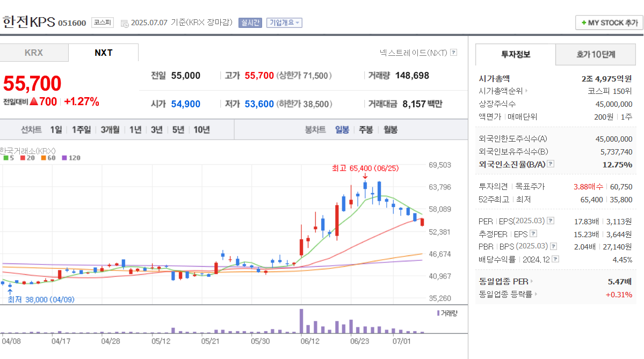The height and width of the screenshot is (359, 644).
Task: Select the 1일 line chart period
Action: click(56, 130)
